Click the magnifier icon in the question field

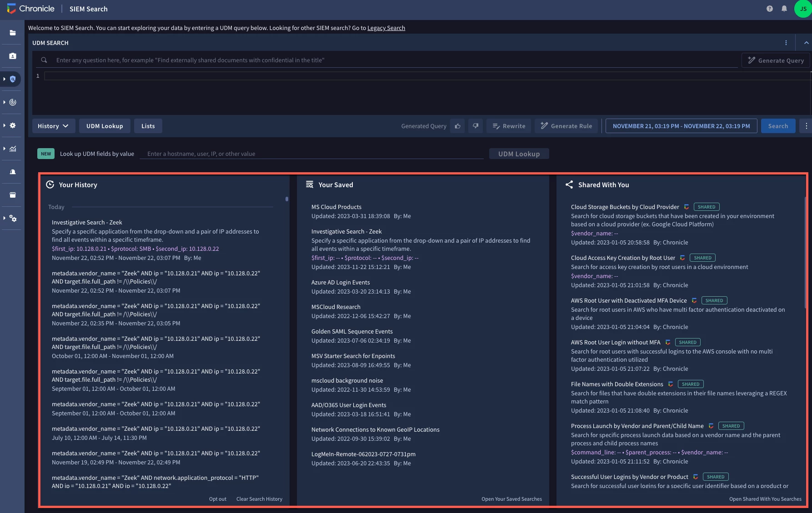(x=44, y=60)
